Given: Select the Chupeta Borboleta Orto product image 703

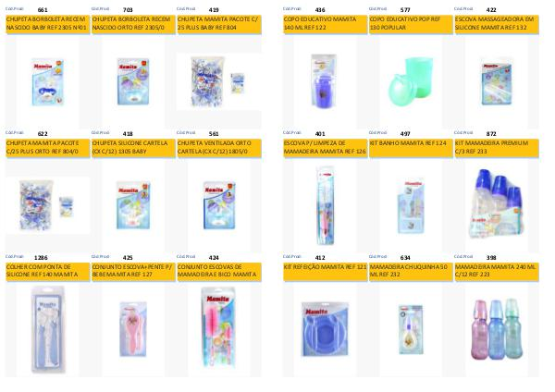Looking at the screenshot, I should coord(133,81).
